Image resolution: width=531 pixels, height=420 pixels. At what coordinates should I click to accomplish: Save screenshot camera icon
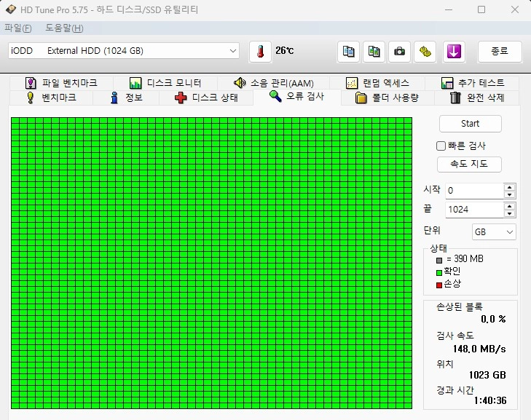[400, 52]
